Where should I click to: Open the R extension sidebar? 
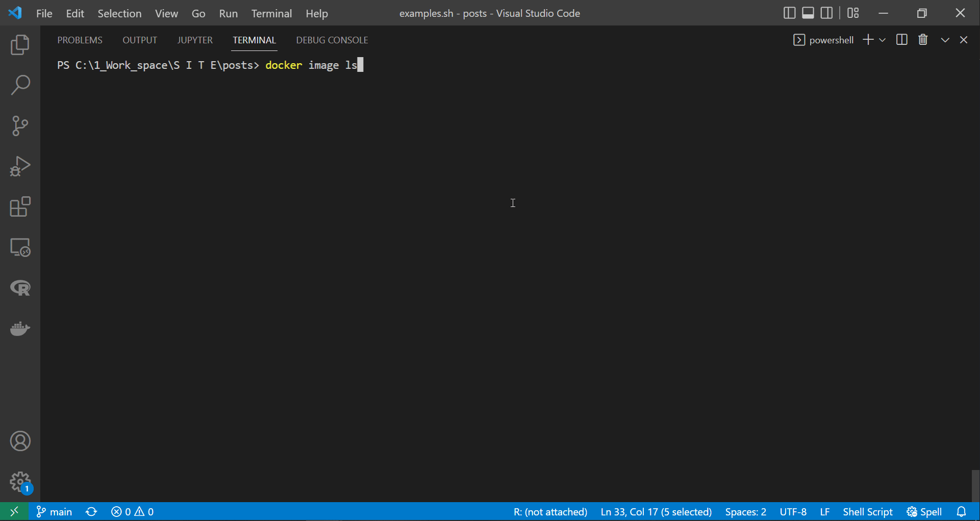point(20,288)
